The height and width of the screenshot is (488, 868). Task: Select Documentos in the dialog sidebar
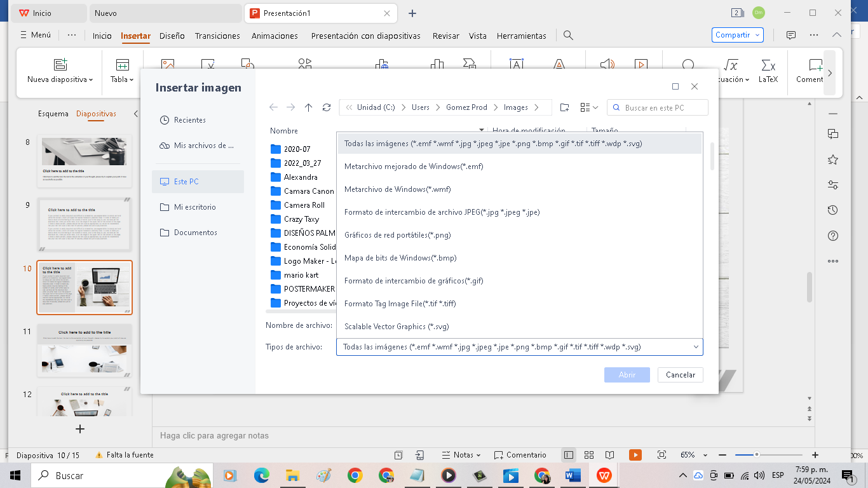coord(198,233)
